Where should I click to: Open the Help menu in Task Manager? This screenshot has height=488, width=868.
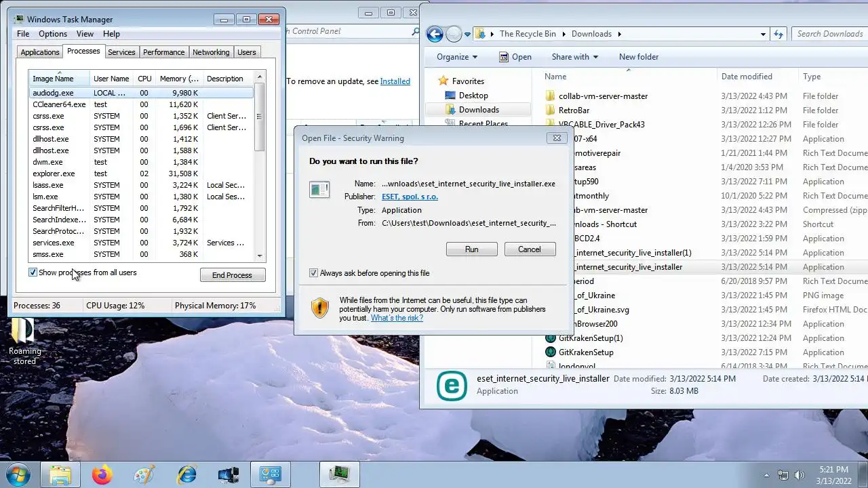coord(111,34)
